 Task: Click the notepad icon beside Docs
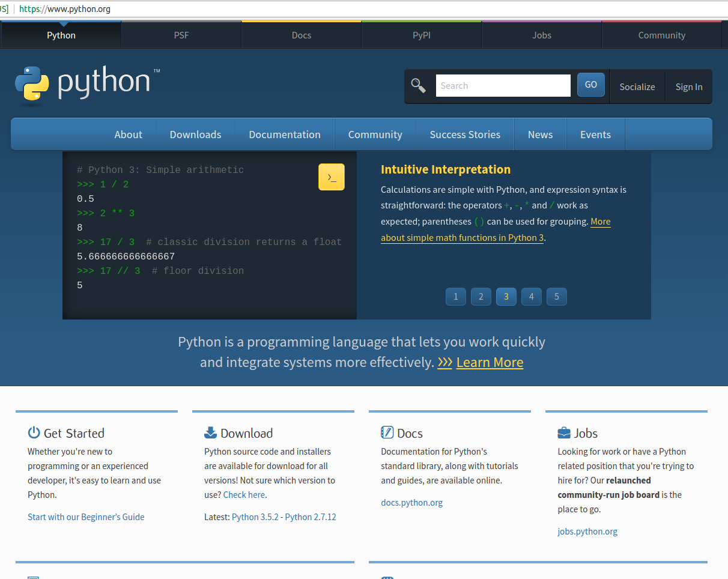pos(387,432)
